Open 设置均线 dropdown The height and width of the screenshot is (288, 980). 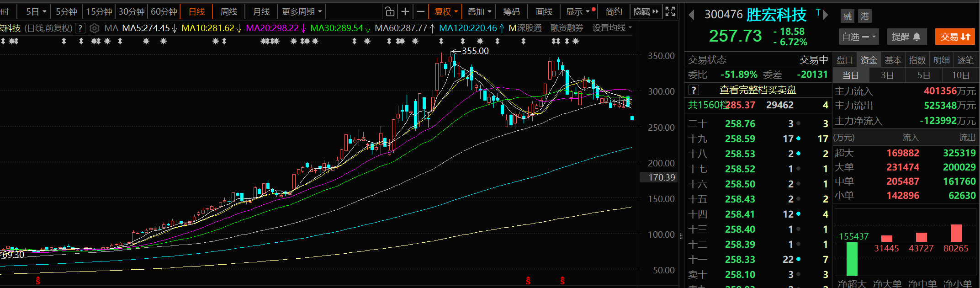pos(612,28)
